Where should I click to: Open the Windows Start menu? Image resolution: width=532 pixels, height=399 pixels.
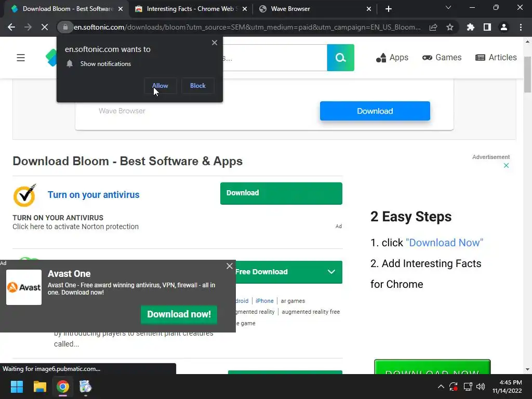click(17, 387)
